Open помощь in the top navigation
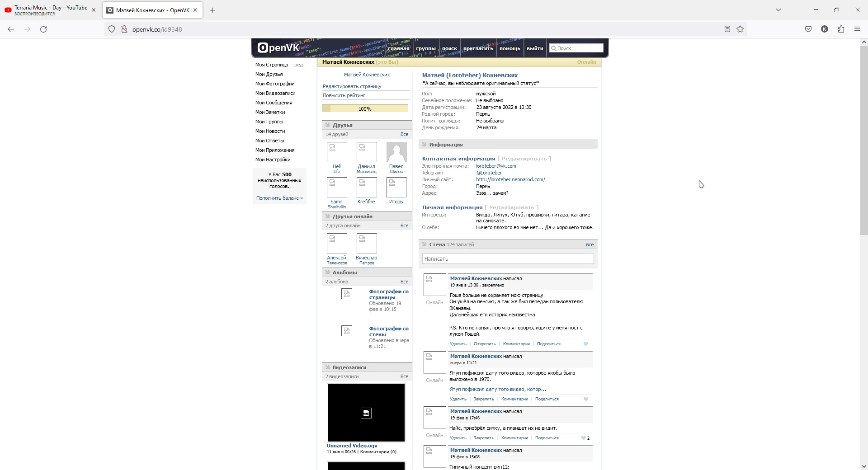 click(x=510, y=48)
